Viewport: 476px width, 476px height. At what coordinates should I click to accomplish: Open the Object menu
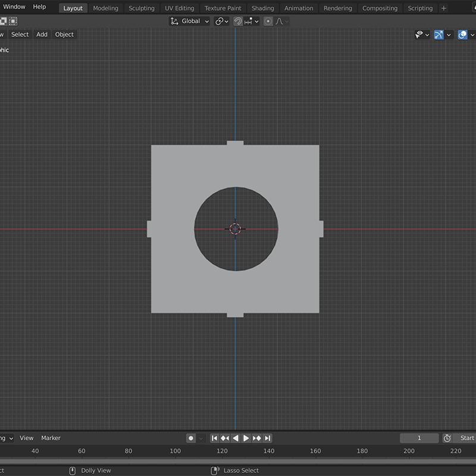point(64,34)
